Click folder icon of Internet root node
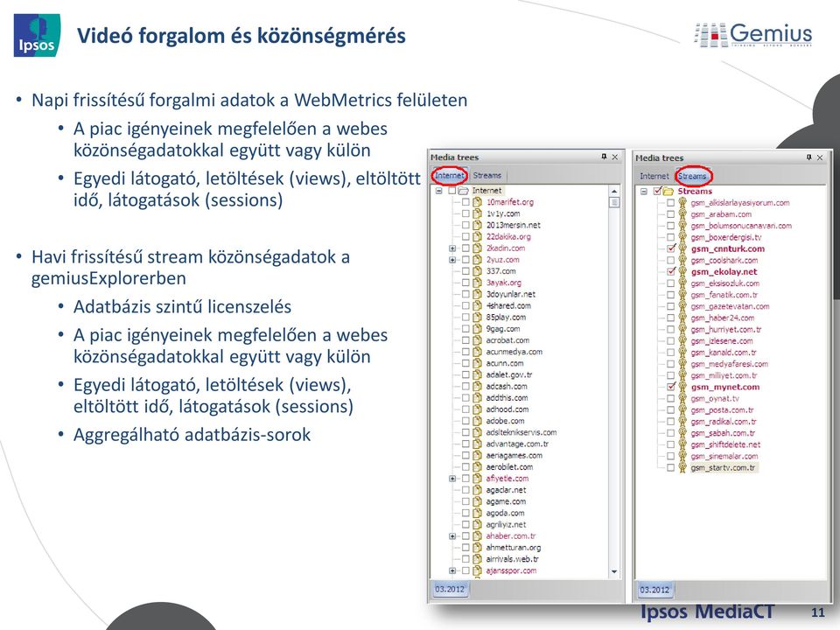The width and height of the screenshot is (840, 630). tap(464, 191)
